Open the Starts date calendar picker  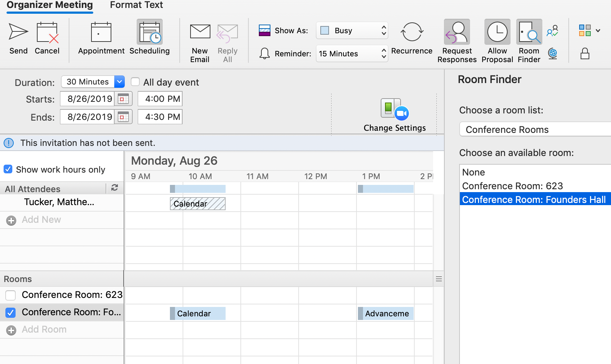(x=123, y=99)
